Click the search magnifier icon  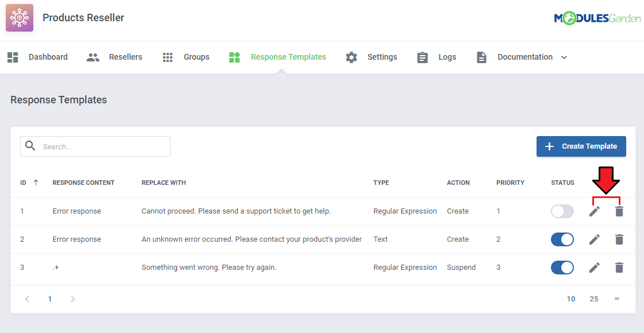(30, 146)
